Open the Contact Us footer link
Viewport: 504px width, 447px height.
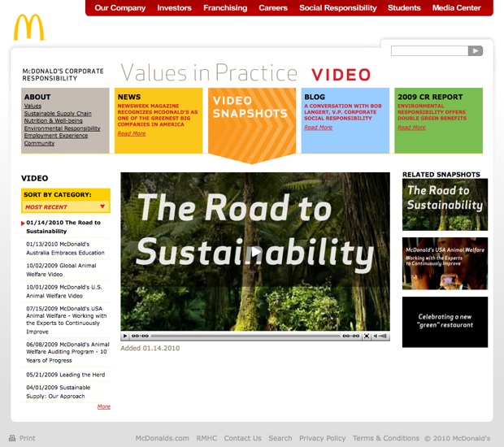click(243, 438)
